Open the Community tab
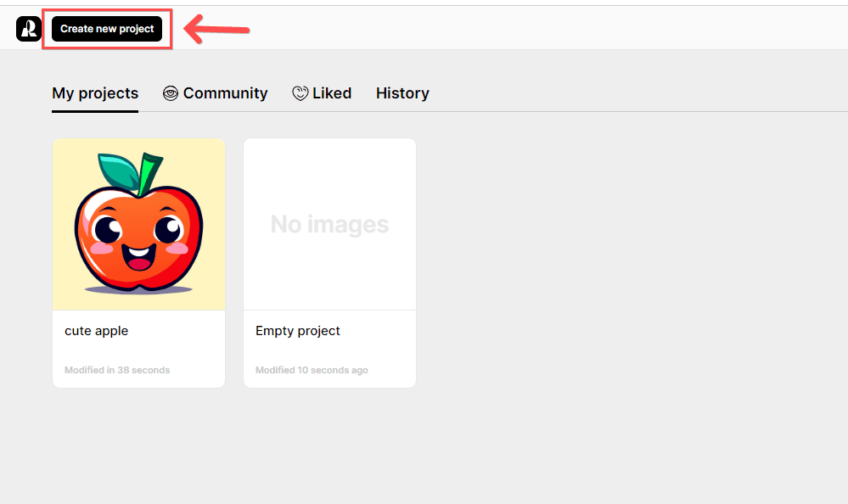Viewport: 848px width, 504px height. coord(225,93)
